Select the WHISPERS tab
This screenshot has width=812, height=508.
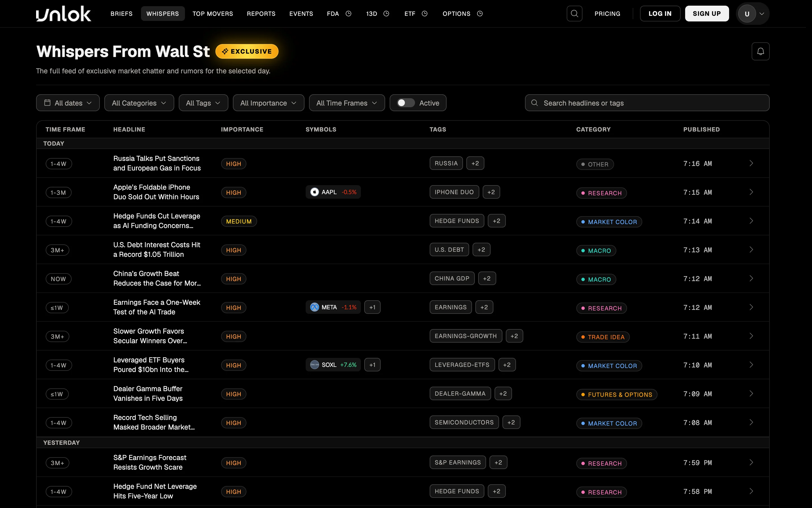pyautogui.click(x=163, y=14)
